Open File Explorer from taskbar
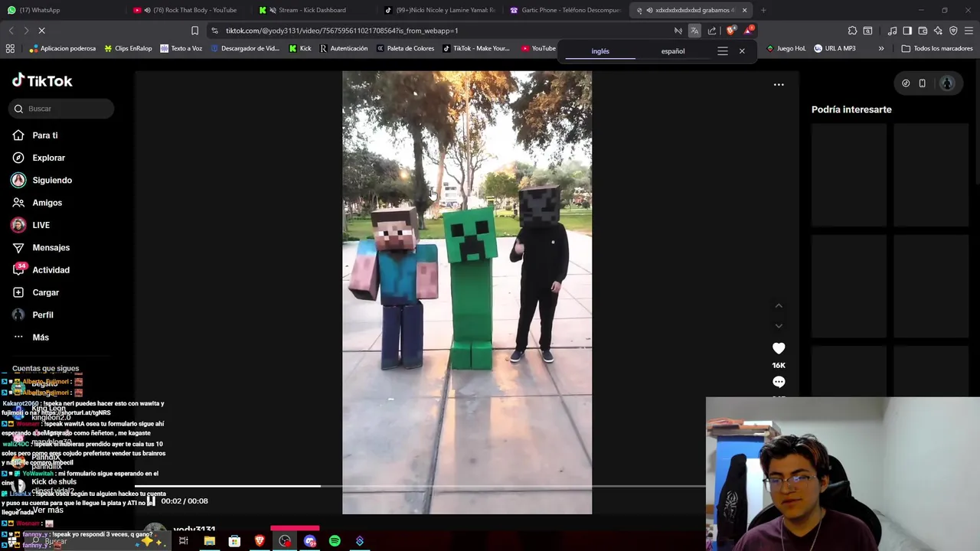980x551 pixels. 209,541
